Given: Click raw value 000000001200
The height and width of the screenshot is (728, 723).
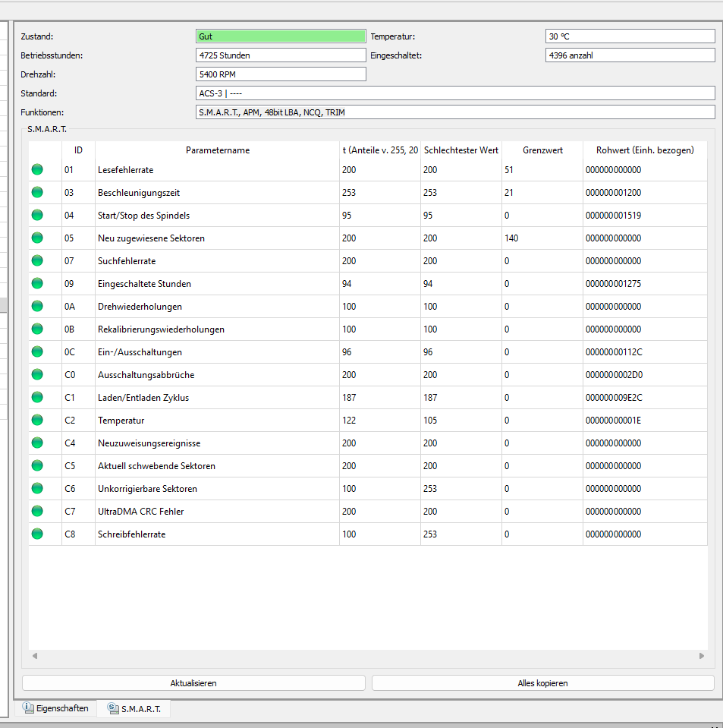Looking at the screenshot, I should pyautogui.click(x=613, y=193).
